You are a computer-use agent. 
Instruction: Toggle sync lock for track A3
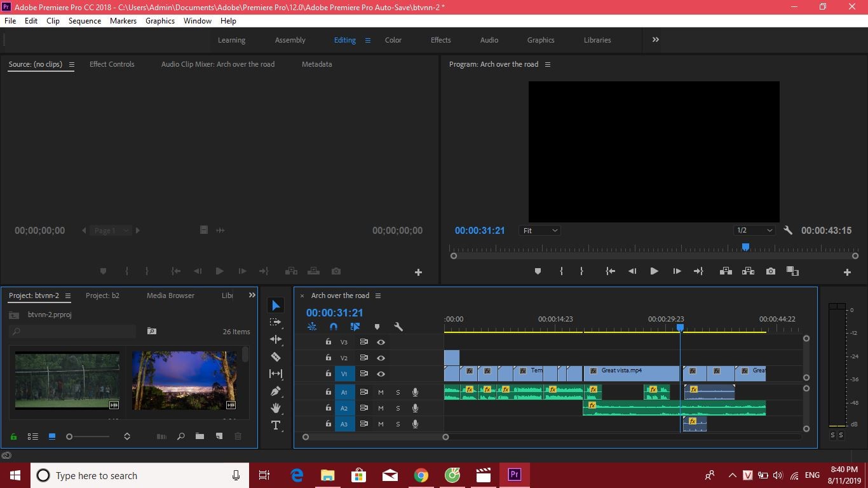click(x=364, y=424)
